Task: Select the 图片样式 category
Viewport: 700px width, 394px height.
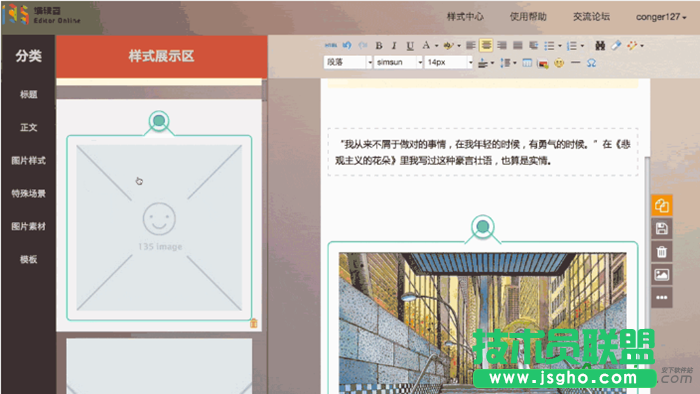Action: [29, 160]
